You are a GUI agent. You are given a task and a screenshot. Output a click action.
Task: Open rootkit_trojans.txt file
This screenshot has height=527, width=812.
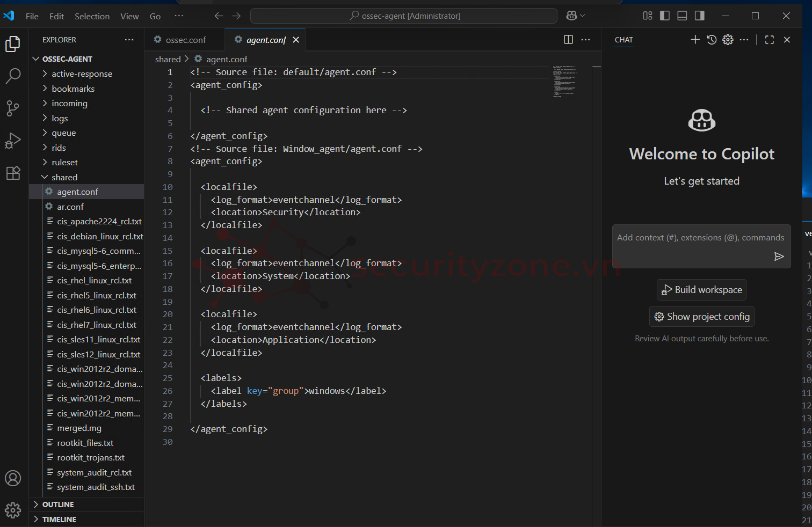[x=86, y=458]
